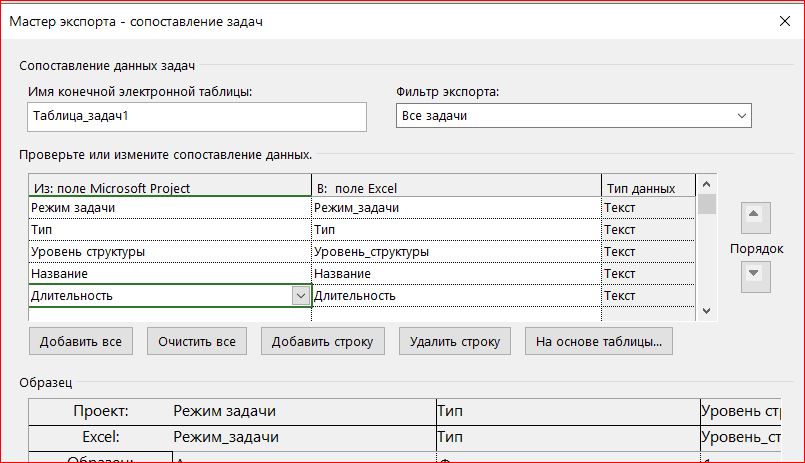Click the Тип данных column header
This screenshot has width=805, height=463.
[646, 188]
